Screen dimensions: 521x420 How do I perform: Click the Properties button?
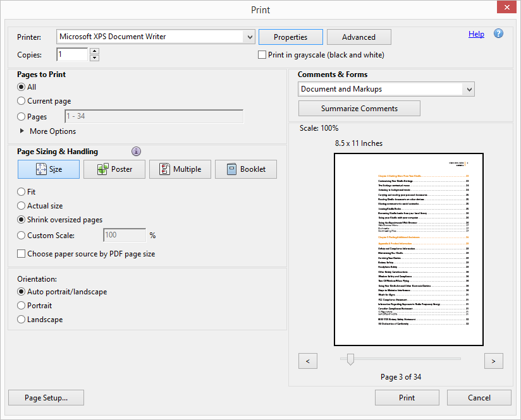tap(290, 37)
